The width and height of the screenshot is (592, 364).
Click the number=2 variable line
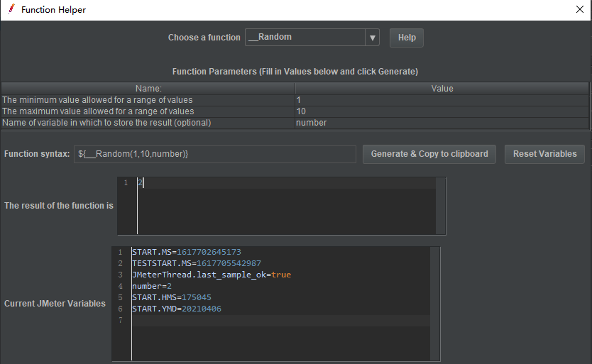(152, 286)
